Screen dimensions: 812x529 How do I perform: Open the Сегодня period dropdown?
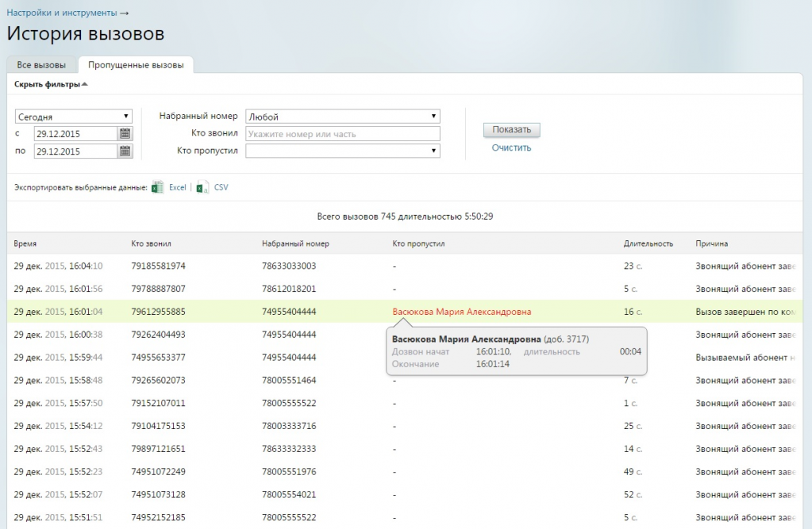click(x=74, y=117)
